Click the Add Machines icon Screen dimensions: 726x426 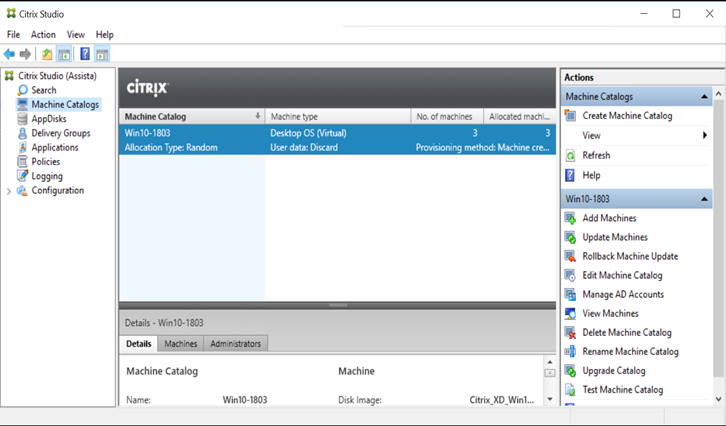tap(570, 218)
